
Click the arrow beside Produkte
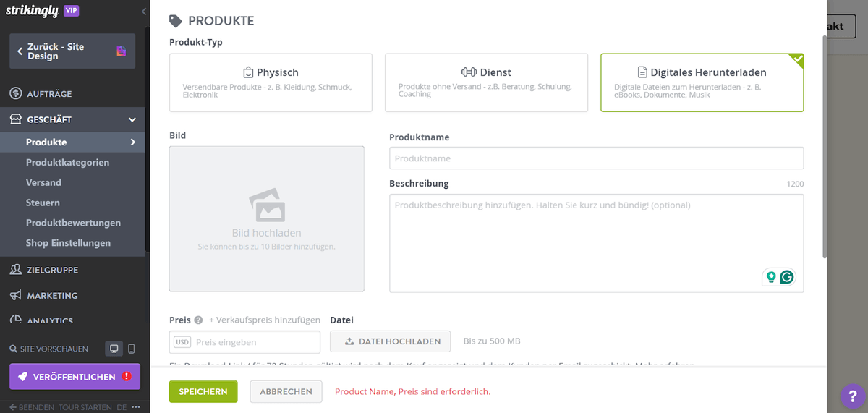132,142
